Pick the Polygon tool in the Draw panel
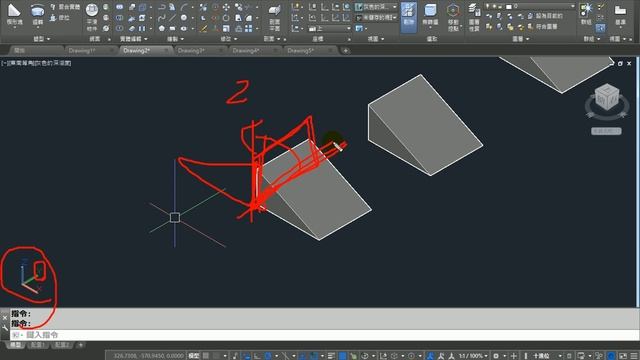 point(162,29)
